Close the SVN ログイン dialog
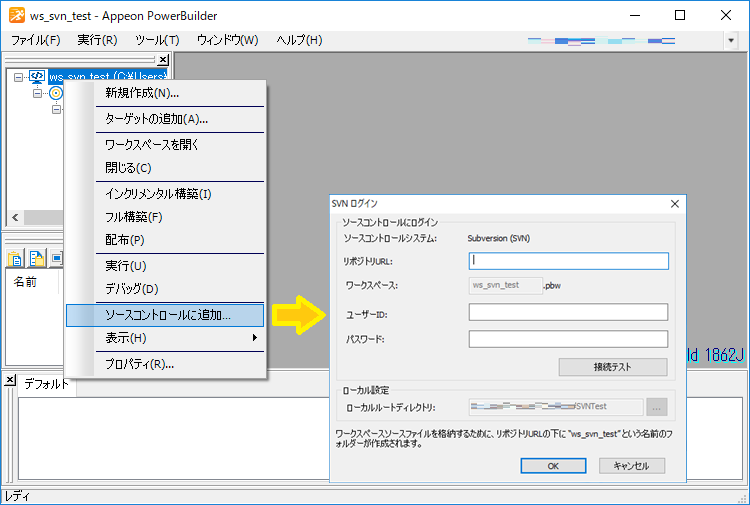Image resolution: width=750 pixels, height=505 pixels. click(x=674, y=204)
